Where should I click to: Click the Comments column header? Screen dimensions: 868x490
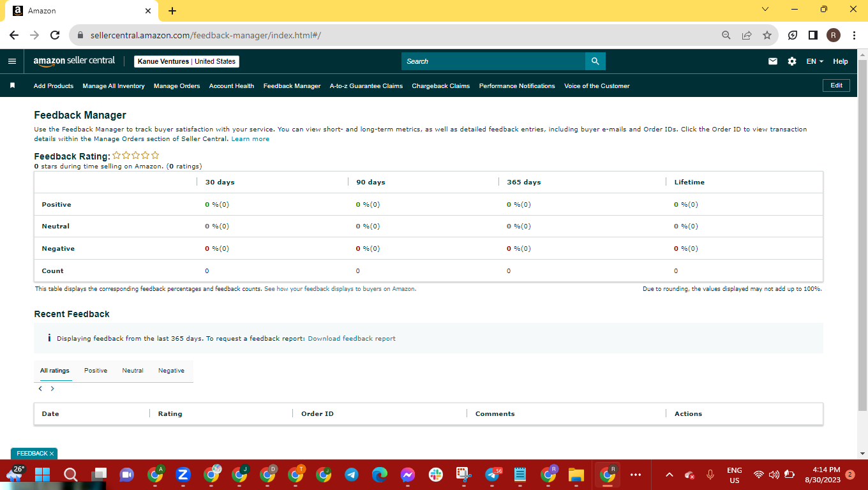click(x=495, y=414)
